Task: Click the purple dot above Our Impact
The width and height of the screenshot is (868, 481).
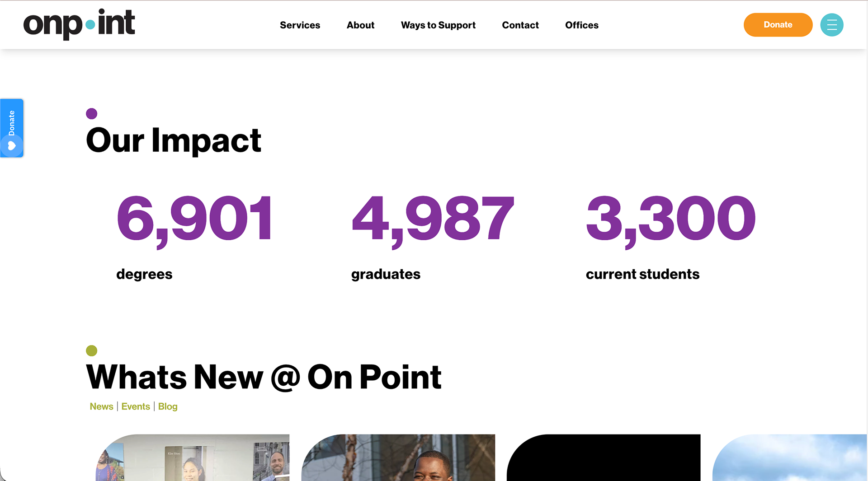Action: (91, 113)
